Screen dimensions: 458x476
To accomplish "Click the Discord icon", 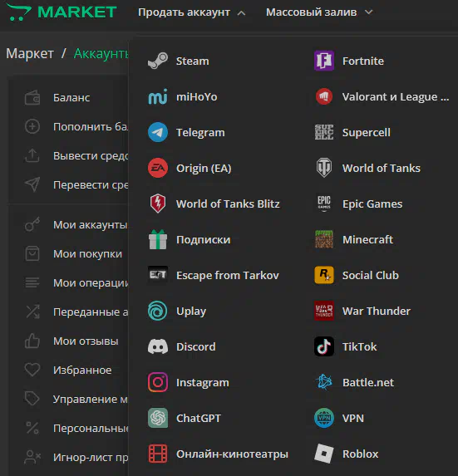I will click(x=158, y=346).
